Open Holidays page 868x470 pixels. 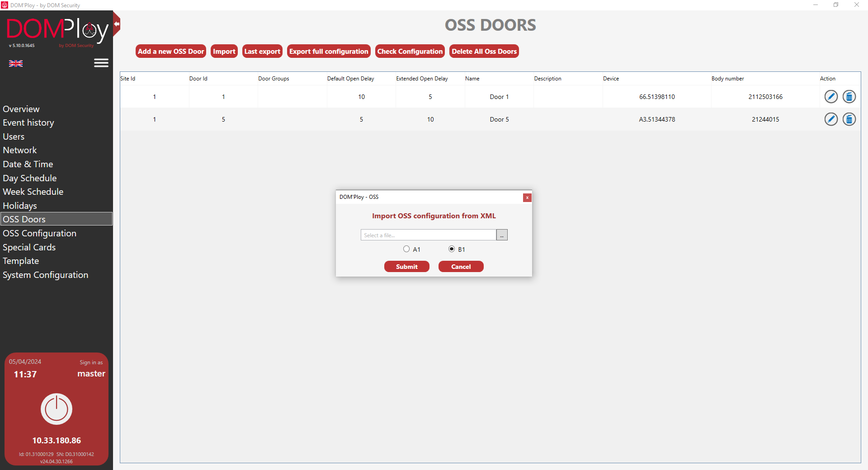(20, 206)
